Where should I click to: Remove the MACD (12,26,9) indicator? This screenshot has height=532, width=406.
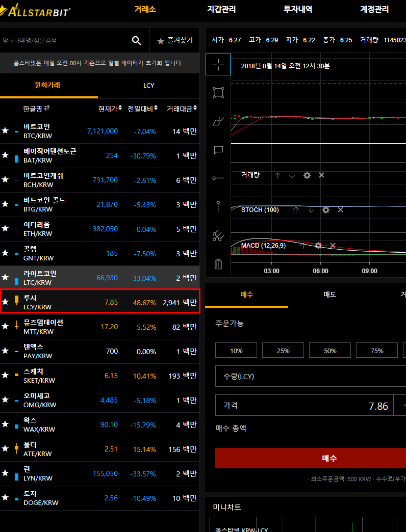333,245
